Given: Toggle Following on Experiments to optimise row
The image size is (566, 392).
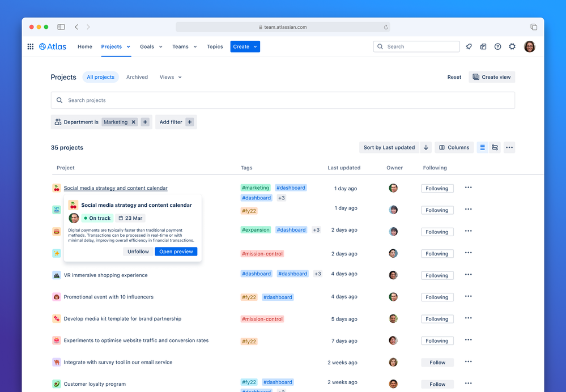Looking at the screenshot, I should click(437, 341).
